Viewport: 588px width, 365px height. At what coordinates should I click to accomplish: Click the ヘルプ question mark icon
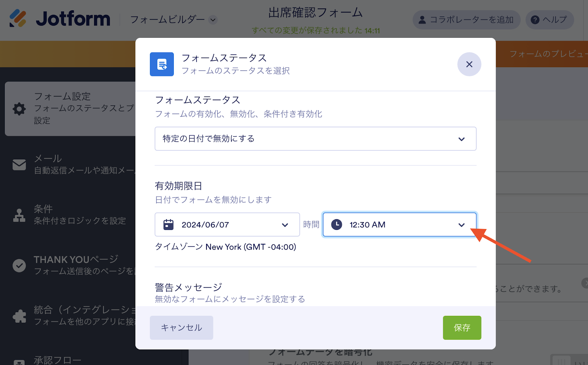tap(535, 20)
